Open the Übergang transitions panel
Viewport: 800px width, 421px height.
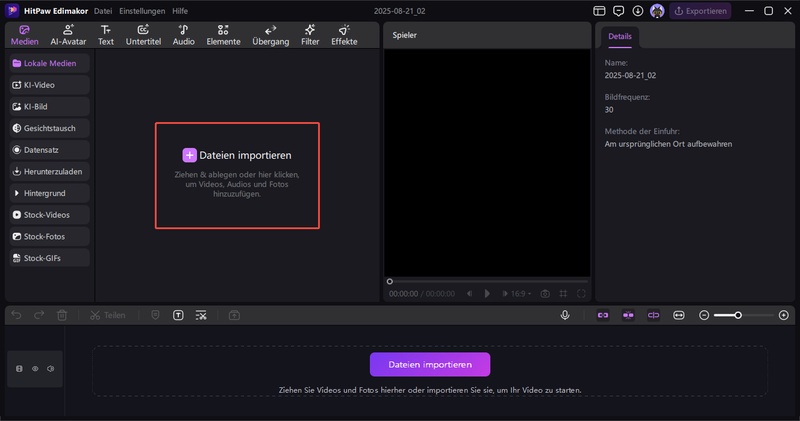270,35
